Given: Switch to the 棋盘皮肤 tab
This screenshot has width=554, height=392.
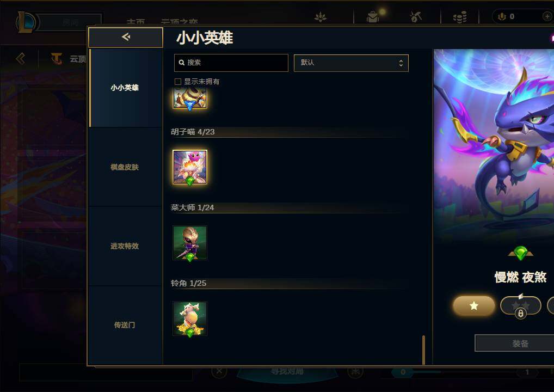Looking at the screenshot, I should (x=125, y=167).
